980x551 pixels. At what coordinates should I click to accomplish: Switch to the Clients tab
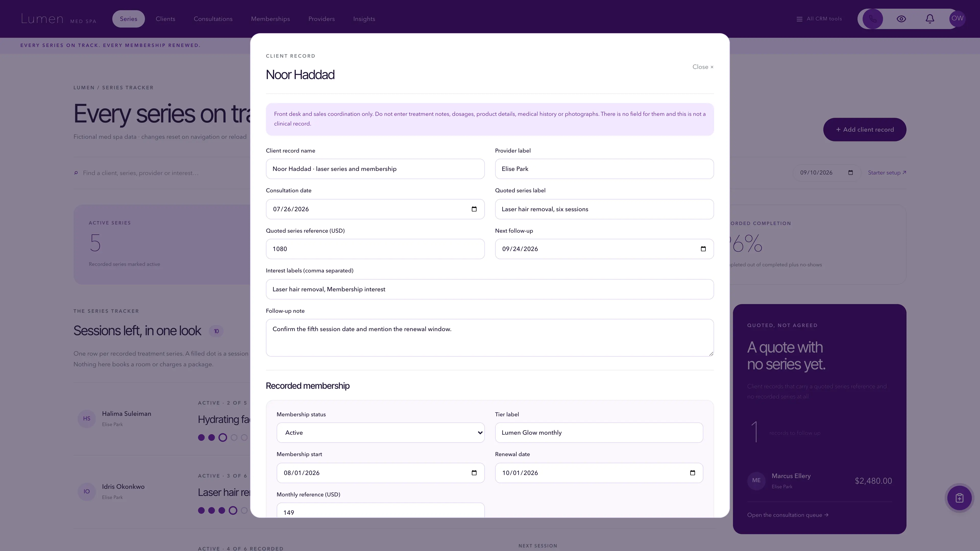point(165,19)
